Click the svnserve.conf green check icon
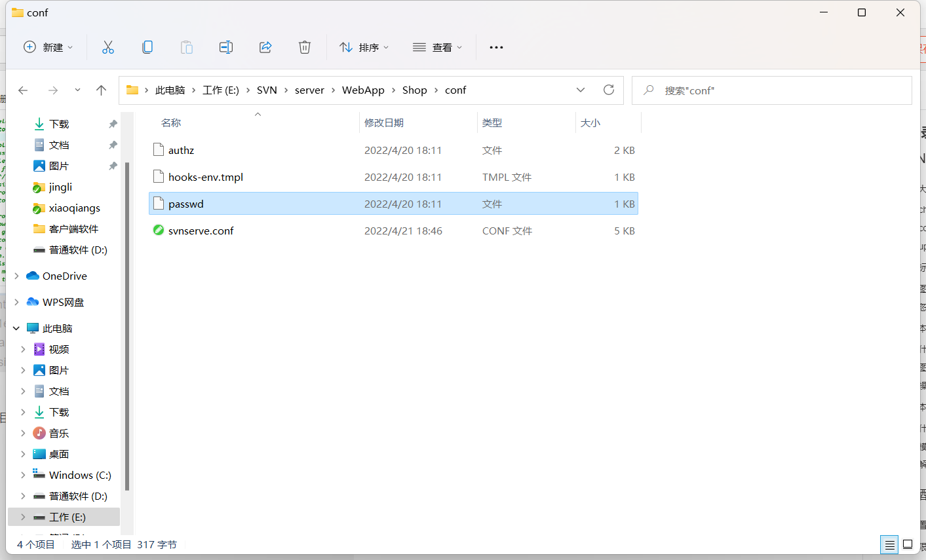 (x=158, y=231)
